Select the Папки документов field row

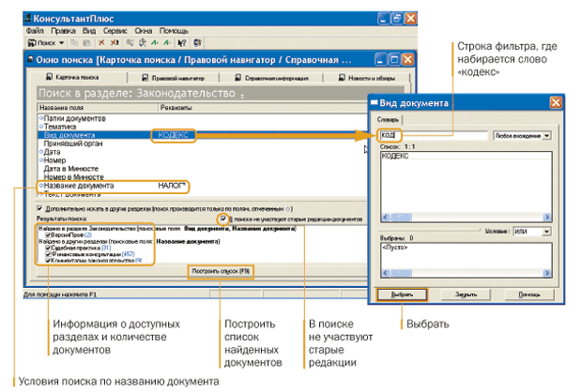202,119
